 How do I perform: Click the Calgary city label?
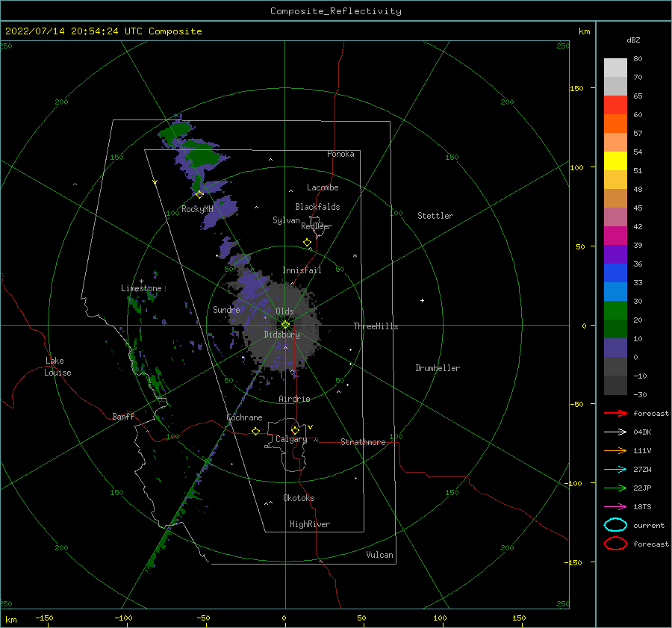click(x=291, y=439)
